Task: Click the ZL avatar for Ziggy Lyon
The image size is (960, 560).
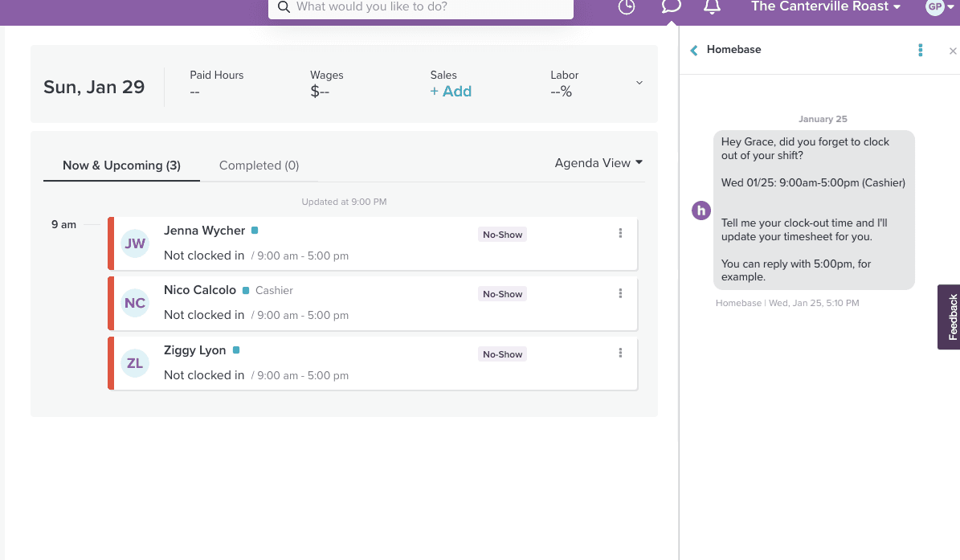Action: [135, 363]
